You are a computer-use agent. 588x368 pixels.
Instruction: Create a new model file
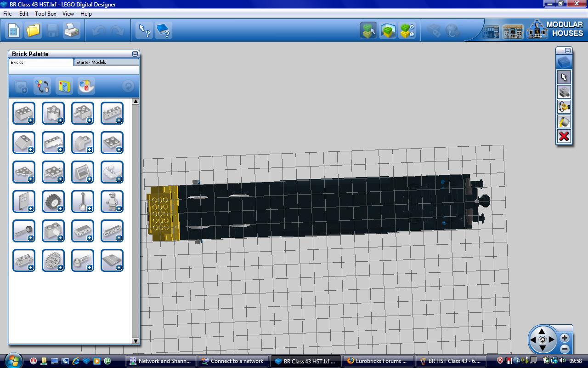click(14, 31)
